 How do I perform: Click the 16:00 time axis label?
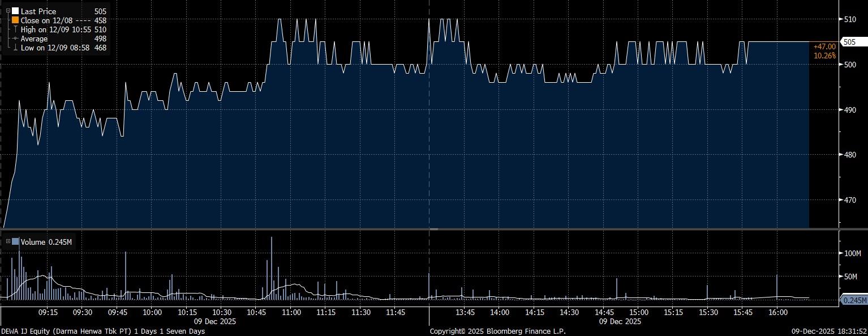777,312
